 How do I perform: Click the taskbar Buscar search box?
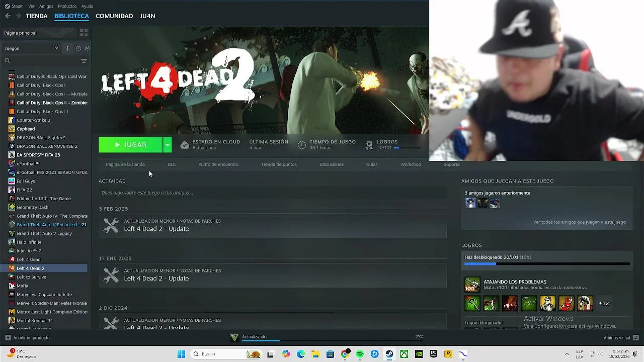(x=227, y=354)
